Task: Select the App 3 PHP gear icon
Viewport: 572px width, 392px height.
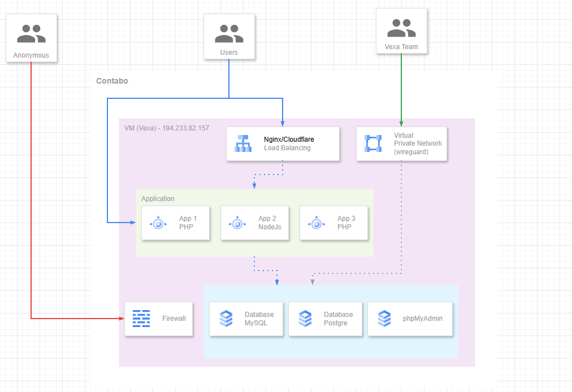Action: pos(316,223)
